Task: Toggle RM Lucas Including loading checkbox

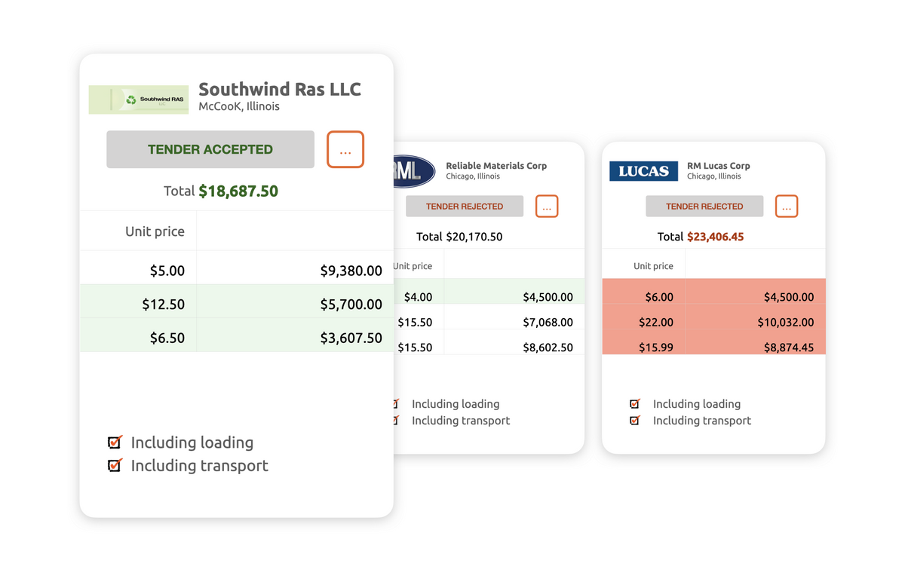Action: (x=635, y=404)
